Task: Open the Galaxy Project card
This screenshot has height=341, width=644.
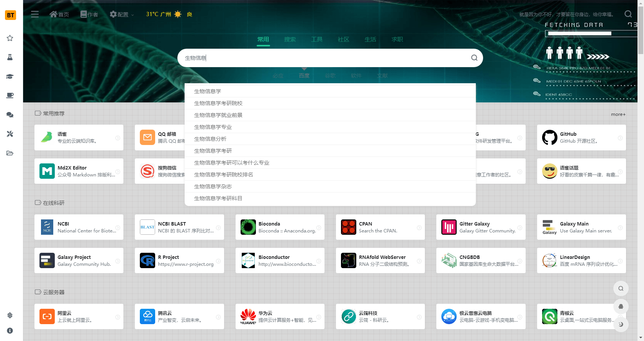Action: coord(79,260)
